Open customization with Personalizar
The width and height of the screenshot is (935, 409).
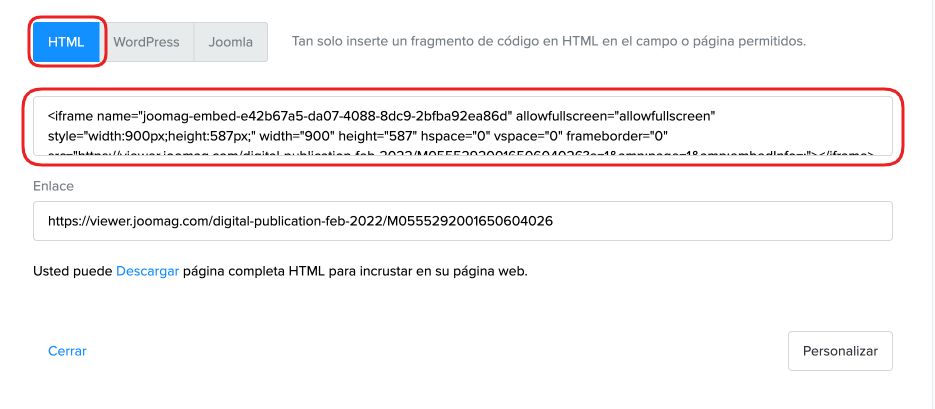point(840,351)
